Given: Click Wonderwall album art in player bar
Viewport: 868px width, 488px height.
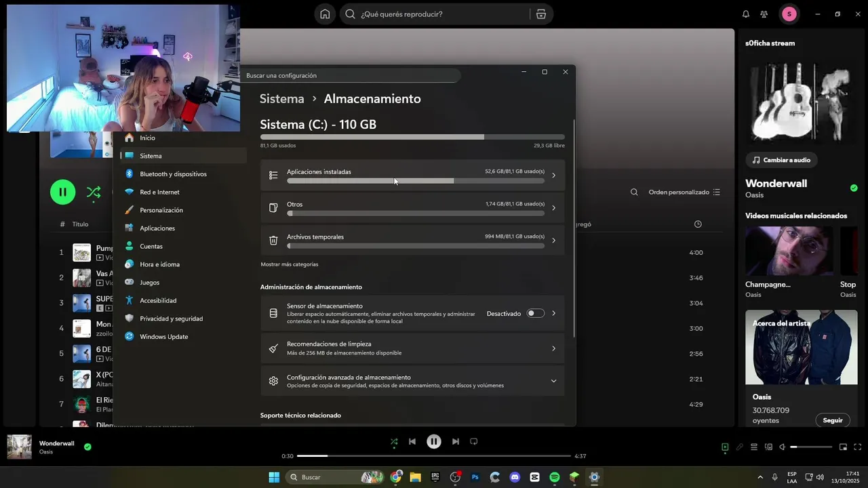Looking at the screenshot, I should point(20,447).
